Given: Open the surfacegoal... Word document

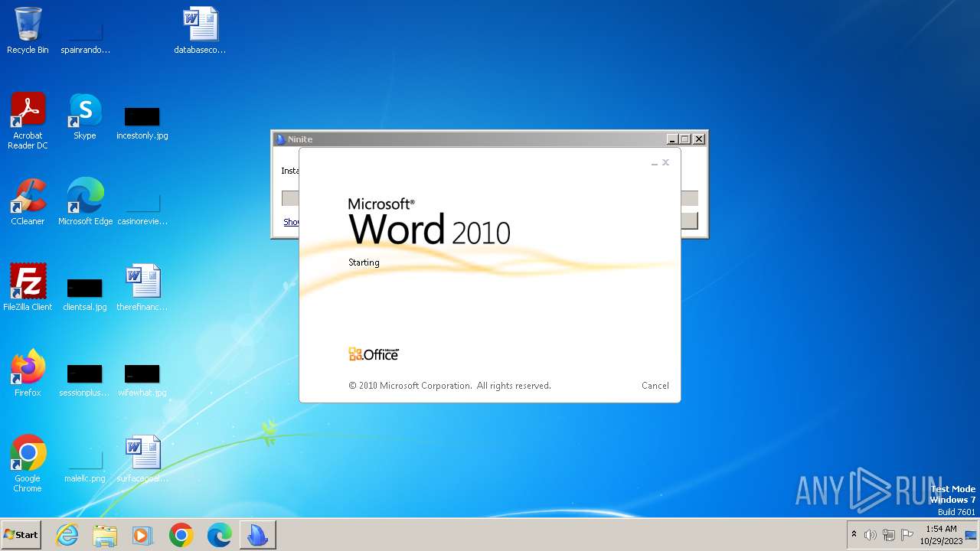Looking at the screenshot, I should 142,459.
